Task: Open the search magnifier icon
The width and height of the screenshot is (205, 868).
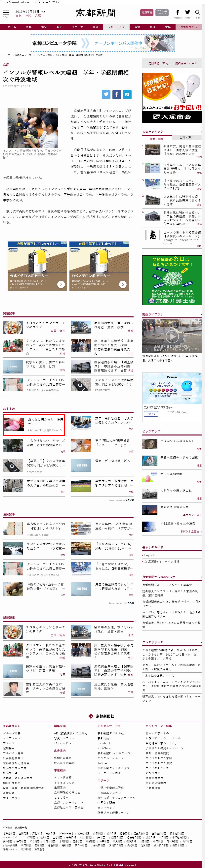Action: coord(198,13)
